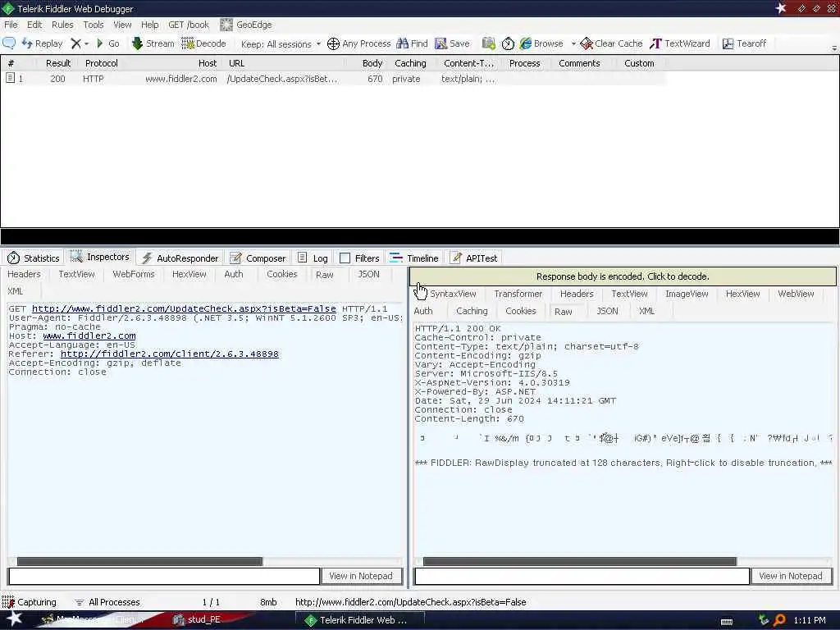
Task: Select the response Caching tab
Action: 472,311
